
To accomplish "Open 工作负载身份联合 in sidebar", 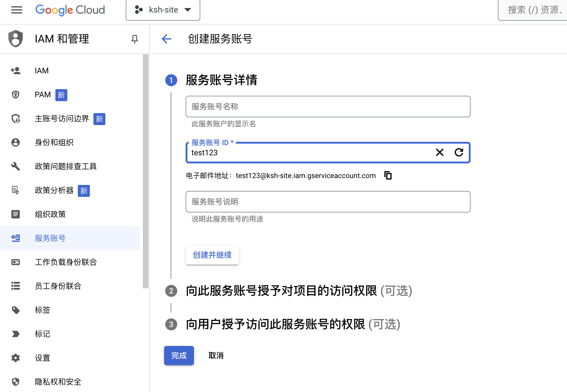I will pyautogui.click(x=70, y=262).
